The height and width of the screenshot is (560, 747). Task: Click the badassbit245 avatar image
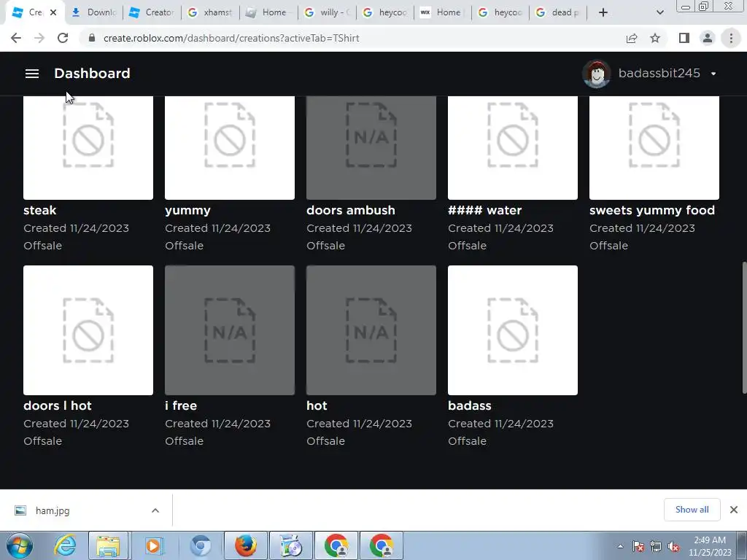click(x=597, y=74)
